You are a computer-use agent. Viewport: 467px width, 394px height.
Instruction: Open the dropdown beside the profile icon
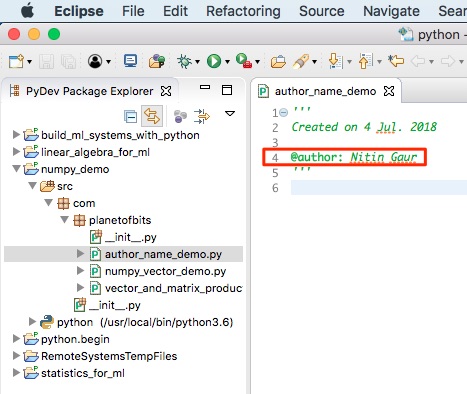click(x=108, y=62)
